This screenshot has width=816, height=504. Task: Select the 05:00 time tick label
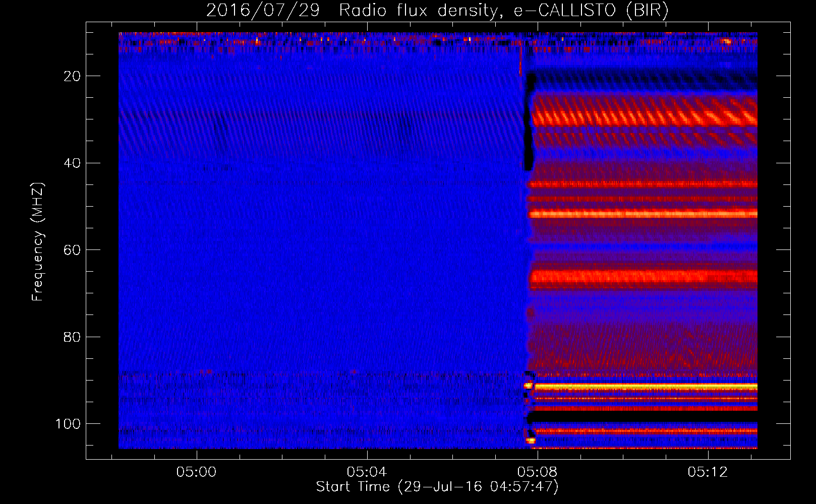click(196, 472)
